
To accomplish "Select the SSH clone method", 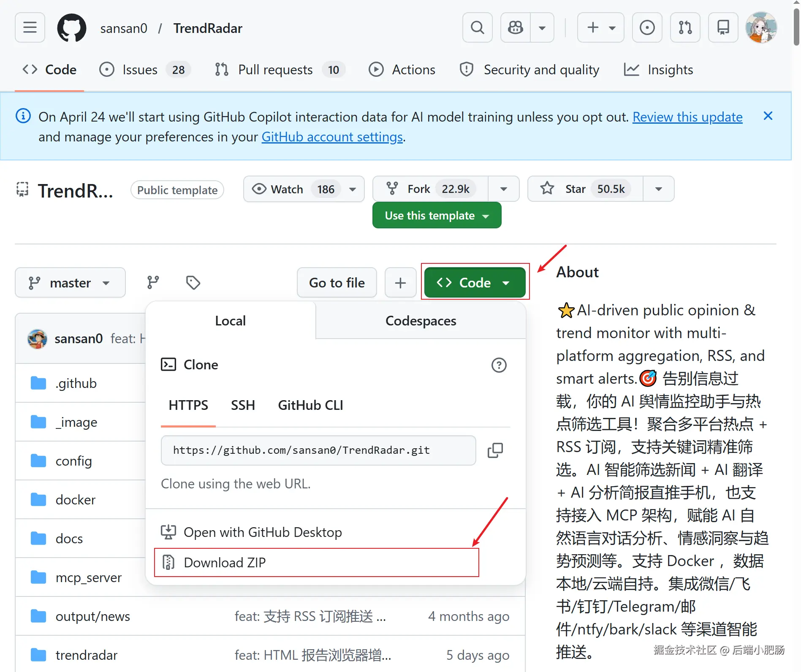I will tap(243, 405).
